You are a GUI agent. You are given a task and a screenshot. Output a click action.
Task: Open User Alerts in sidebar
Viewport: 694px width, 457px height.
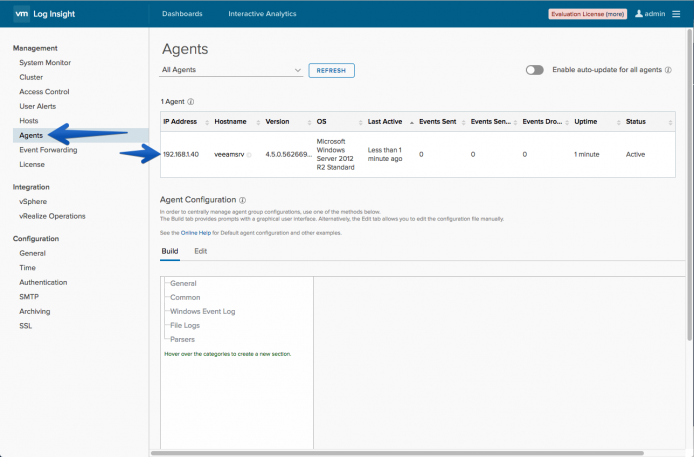(x=38, y=107)
